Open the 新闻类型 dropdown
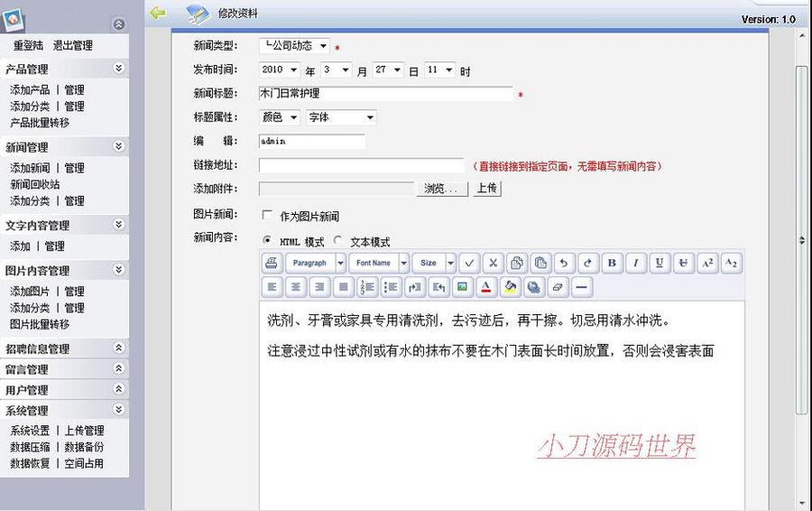 [294, 46]
